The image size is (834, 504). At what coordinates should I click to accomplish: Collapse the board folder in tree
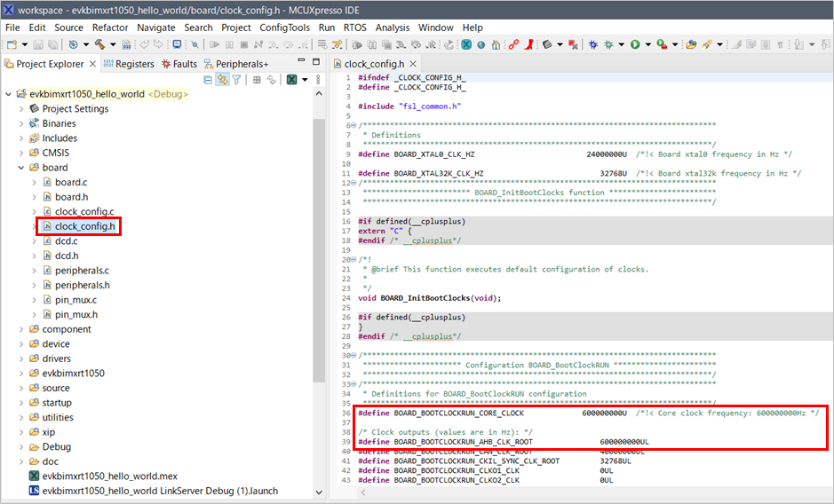[21, 168]
